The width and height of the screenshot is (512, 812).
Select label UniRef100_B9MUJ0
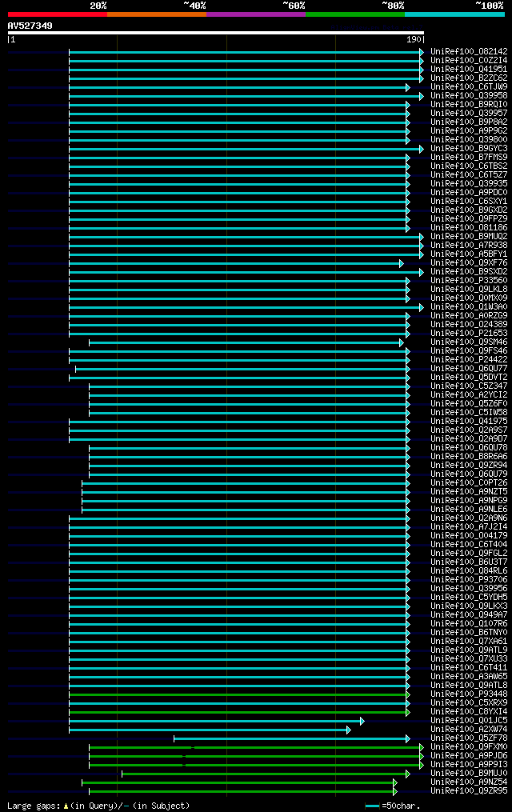(469, 773)
